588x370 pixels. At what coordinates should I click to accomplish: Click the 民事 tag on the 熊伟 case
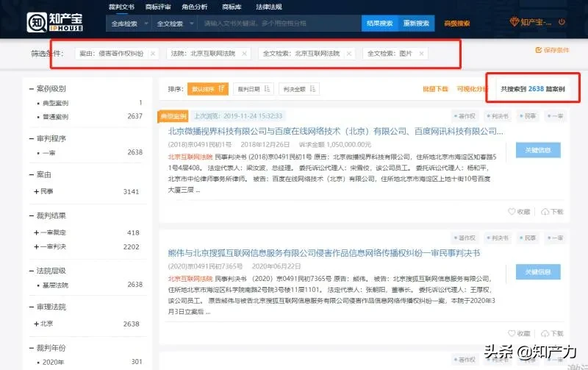(x=527, y=238)
